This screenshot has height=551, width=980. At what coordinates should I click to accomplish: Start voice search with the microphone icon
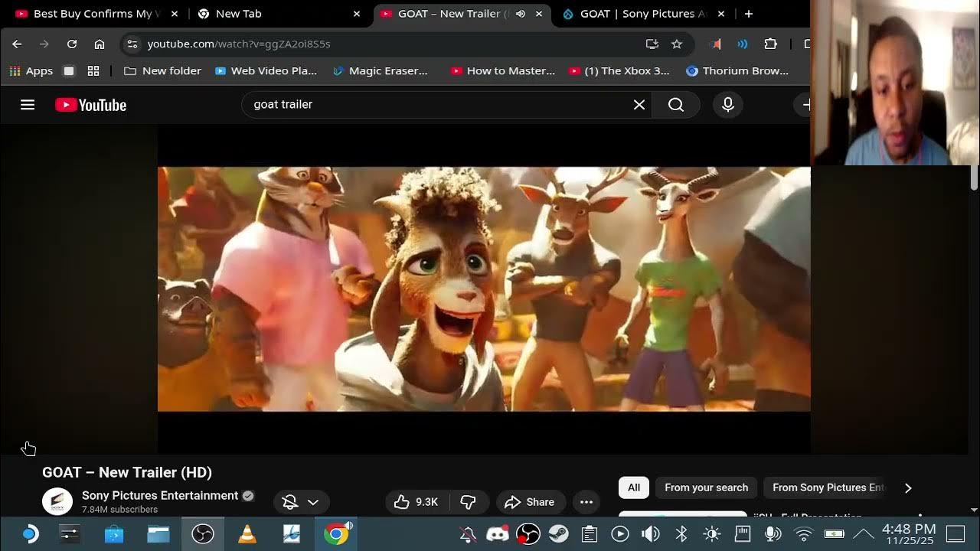point(727,104)
